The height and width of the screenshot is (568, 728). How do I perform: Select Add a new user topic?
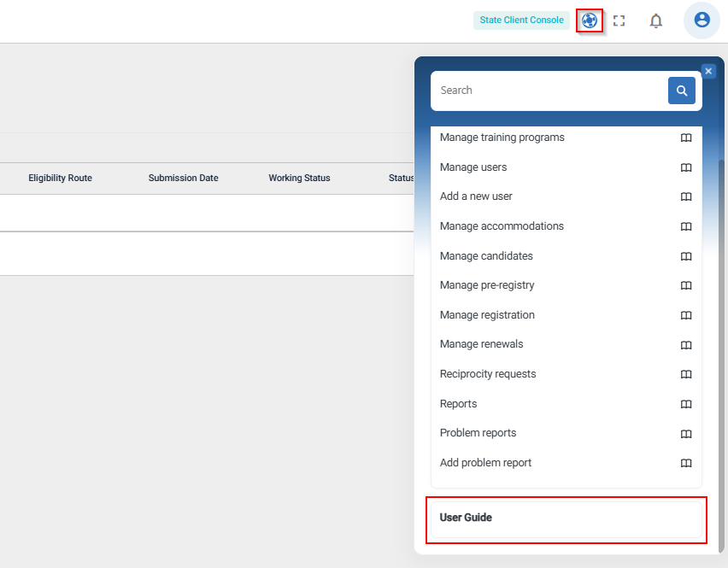tap(476, 196)
